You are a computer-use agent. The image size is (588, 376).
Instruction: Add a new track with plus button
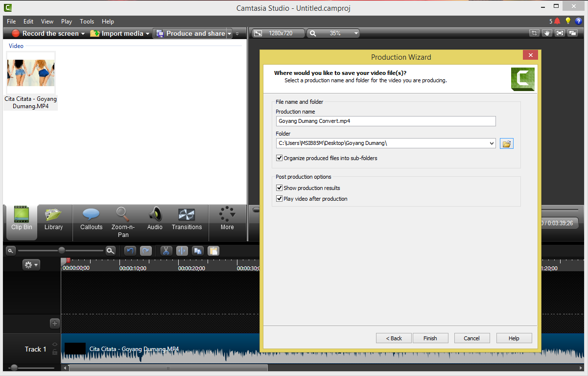[55, 324]
